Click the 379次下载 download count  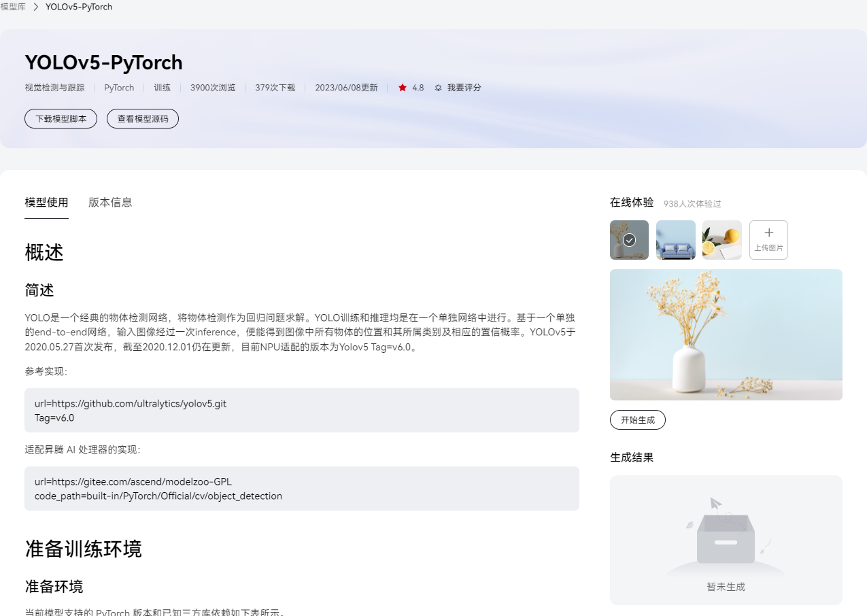pos(275,88)
